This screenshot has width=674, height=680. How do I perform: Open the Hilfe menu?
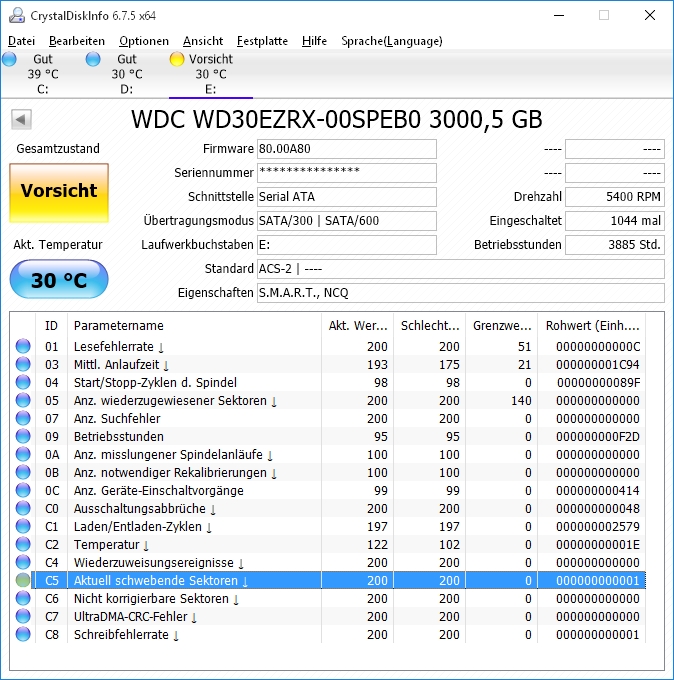[314, 41]
